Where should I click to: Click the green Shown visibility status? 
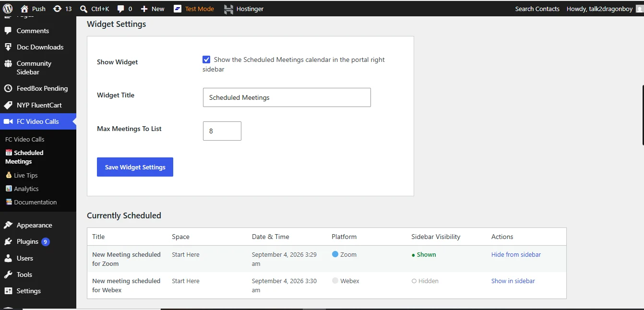[424, 255]
